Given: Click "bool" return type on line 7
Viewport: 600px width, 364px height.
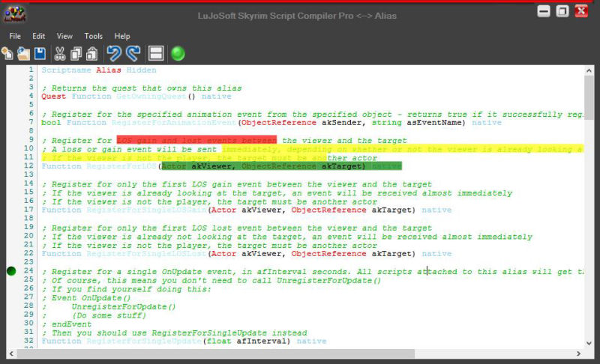Looking at the screenshot, I should (x=51, y=123).
